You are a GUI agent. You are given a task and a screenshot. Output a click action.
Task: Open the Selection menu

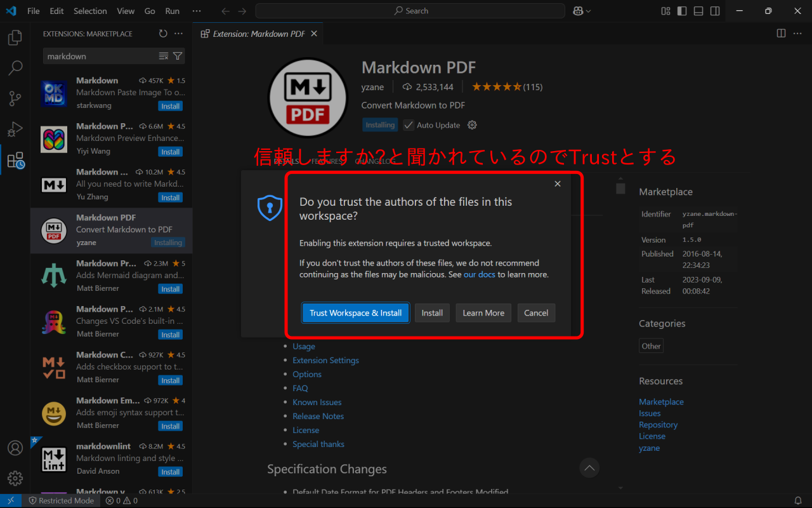pyautogui.click(x=90, y=11)
